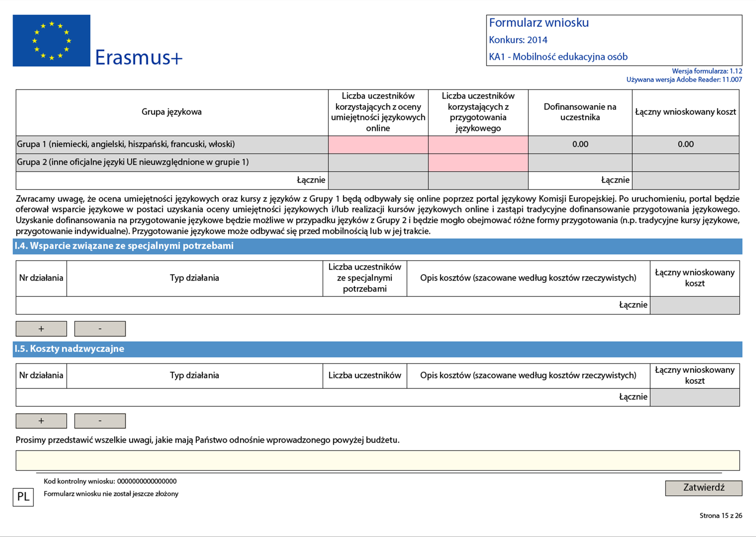This screenshot has width=756, height=537.
Task: Fill Grupa 2 language preparation participants field
Action: [x=478, y=162]
